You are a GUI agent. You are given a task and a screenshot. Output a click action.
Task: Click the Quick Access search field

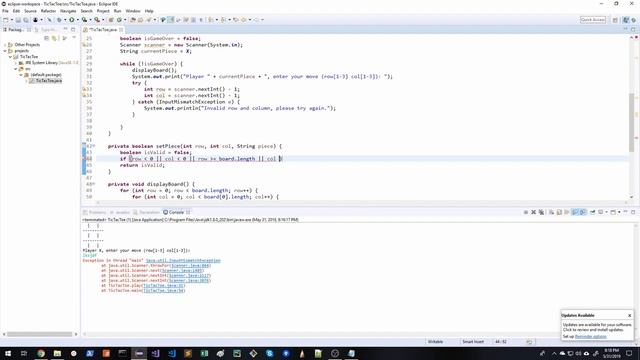tap(593, 20)
